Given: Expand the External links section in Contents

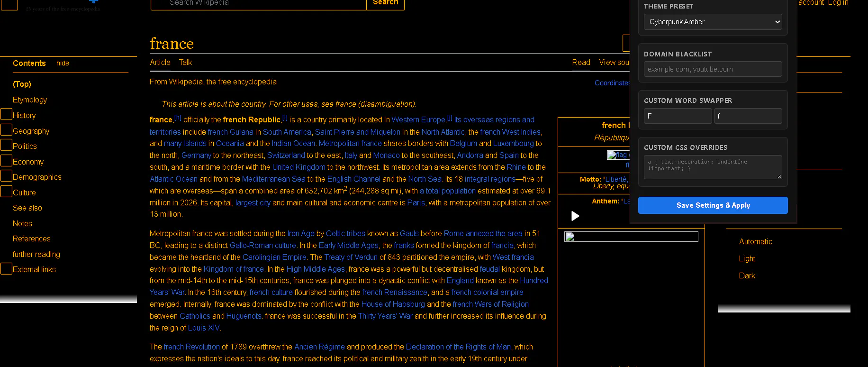Looking at the screenshot, I should 7,269.
